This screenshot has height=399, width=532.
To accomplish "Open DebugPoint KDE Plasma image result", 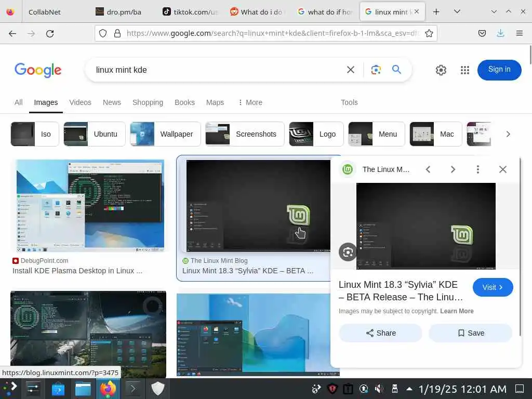I will pos(90,206).
